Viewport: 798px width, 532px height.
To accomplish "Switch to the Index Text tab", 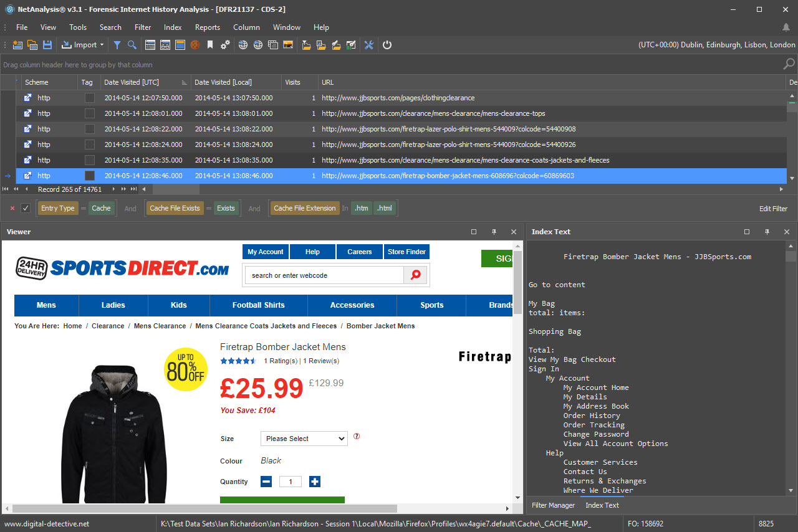I will tap(602, 505).
